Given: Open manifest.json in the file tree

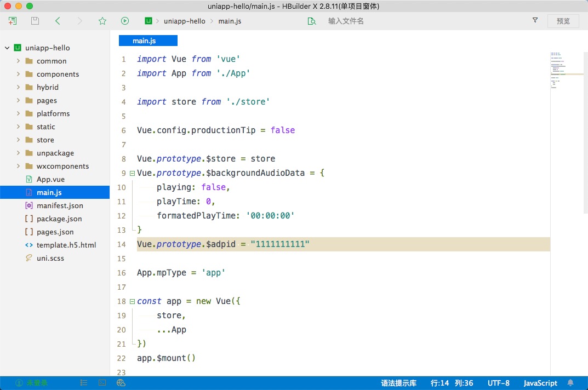Looking at the screenshot, I should pos(60,205).
